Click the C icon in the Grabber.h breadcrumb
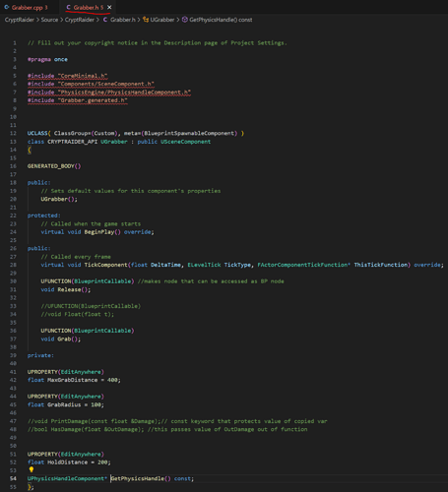448x492 pixels. coord(105,20)
